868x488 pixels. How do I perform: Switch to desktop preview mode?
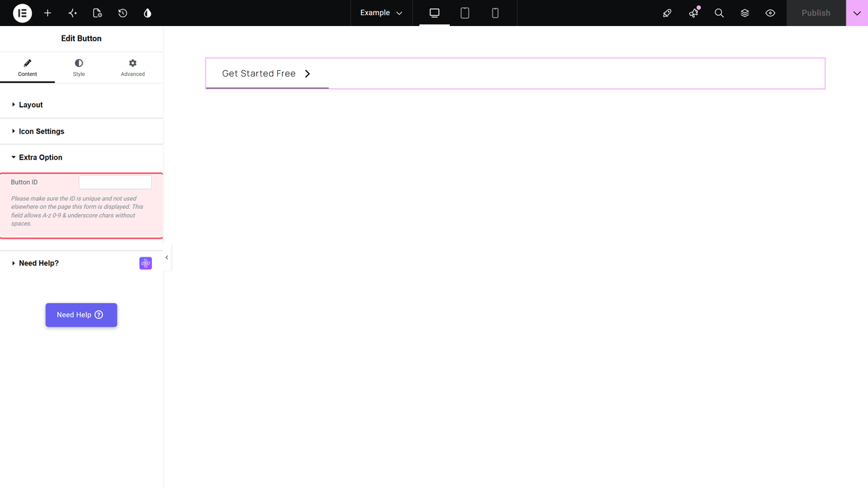coord(435,13)
